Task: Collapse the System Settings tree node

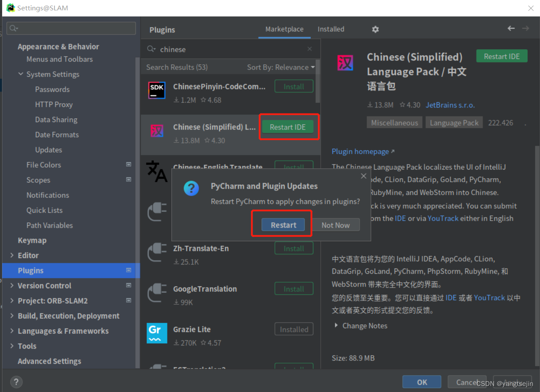Action: pos(21,74)
